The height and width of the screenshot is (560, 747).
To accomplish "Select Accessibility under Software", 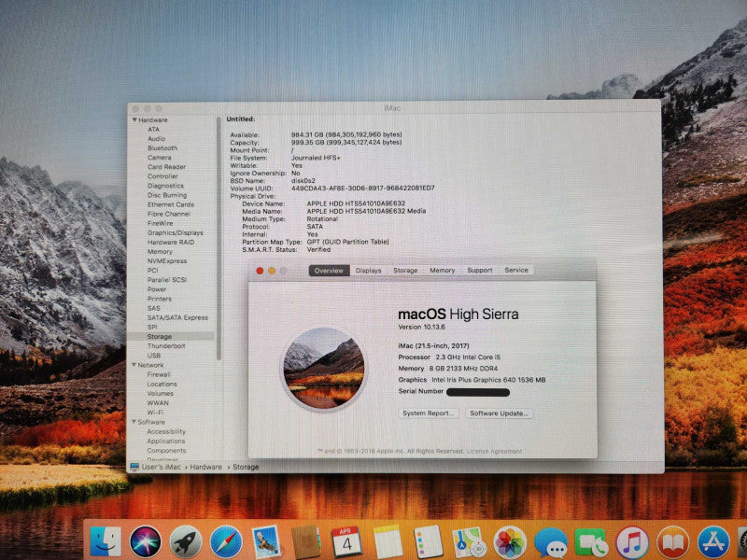I will [x=166, y=431].
